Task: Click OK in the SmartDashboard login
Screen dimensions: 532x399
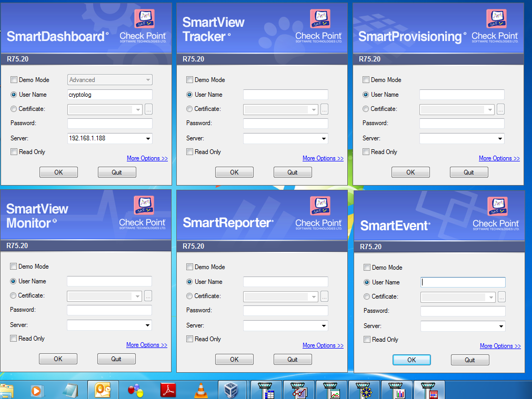Action: tap(59, 172)
